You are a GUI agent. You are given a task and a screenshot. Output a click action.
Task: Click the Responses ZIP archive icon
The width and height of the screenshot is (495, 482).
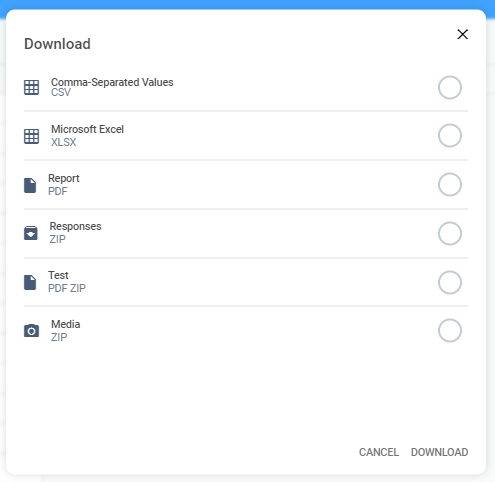click(31, 233)
